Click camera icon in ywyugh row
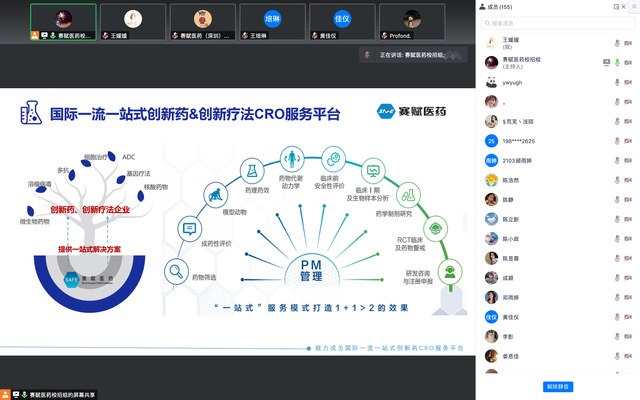Image resolution: width=640 pixels, height=400 pixels. click(628, 82)
